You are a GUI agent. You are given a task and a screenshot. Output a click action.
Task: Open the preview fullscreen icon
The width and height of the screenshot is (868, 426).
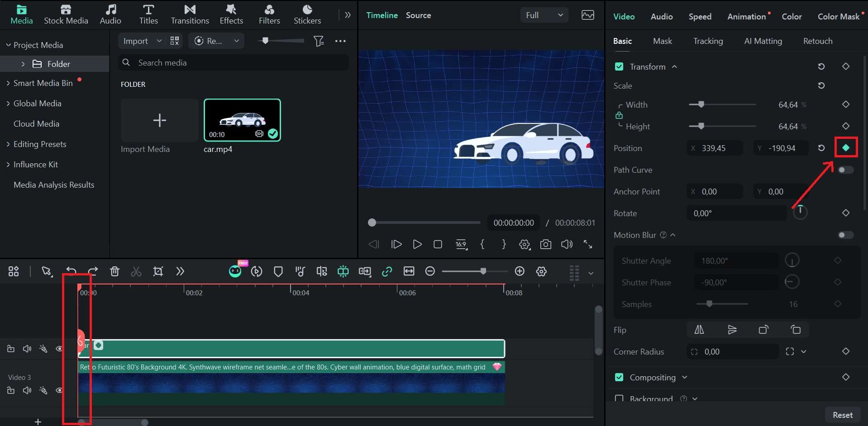(588, 244)
